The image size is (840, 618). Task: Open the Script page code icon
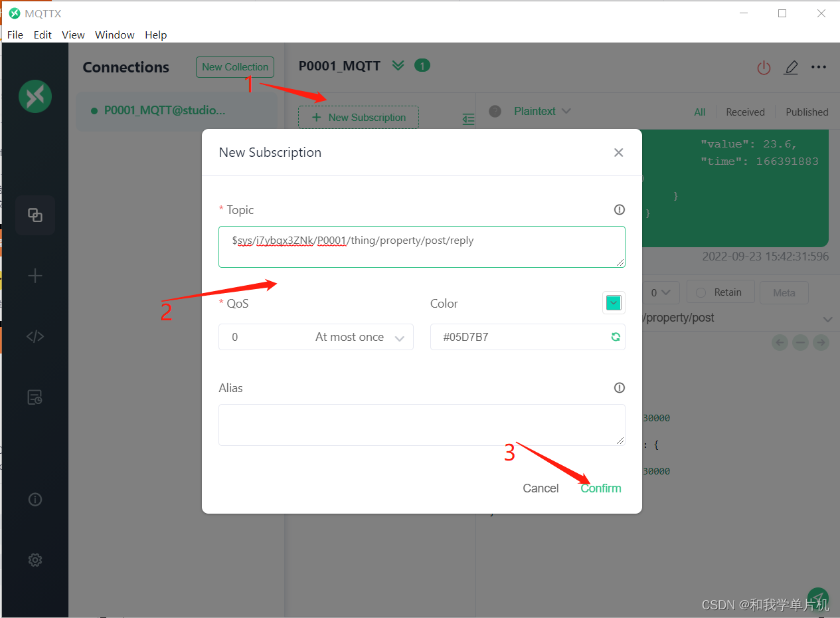[x=35, y=336]
